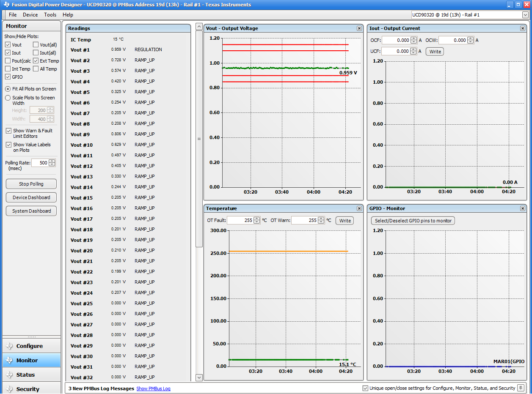Open the Device menu
This screenshot has width=532, height=394.
30,14
